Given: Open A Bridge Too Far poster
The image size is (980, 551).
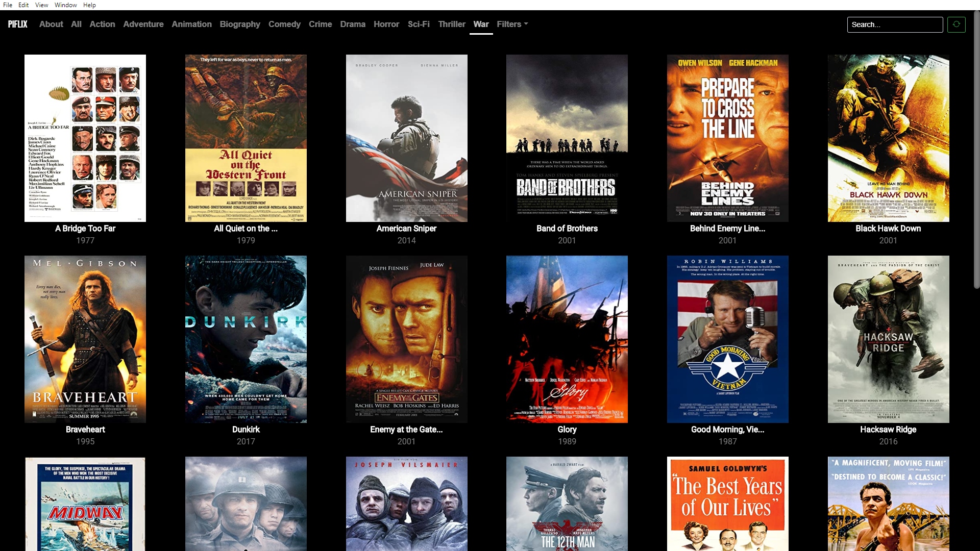Looking at the screenshot, I should tap(85, 138).
